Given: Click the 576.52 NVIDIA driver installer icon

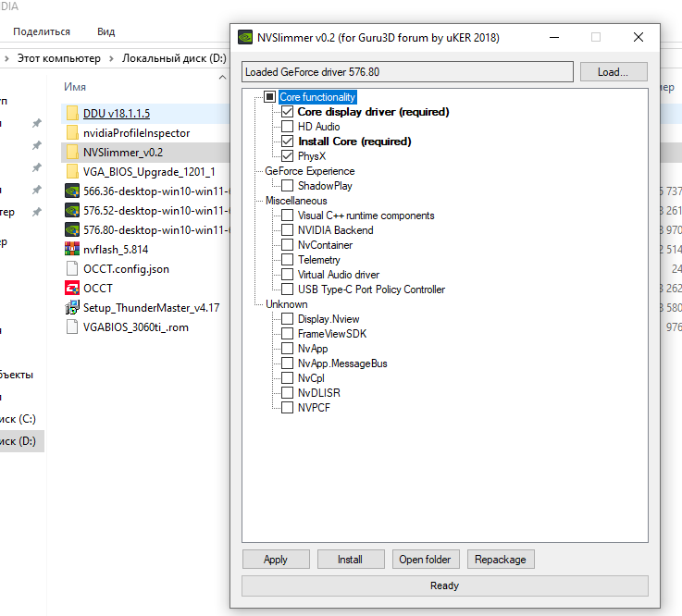Looking at the screenshot, I should click(x=72, y=211).
